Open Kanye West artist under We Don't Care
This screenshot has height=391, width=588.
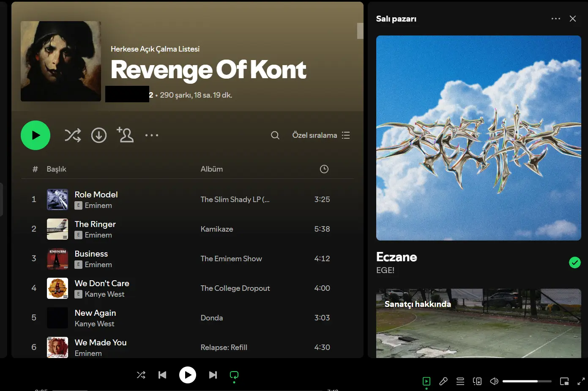(104, 294)
